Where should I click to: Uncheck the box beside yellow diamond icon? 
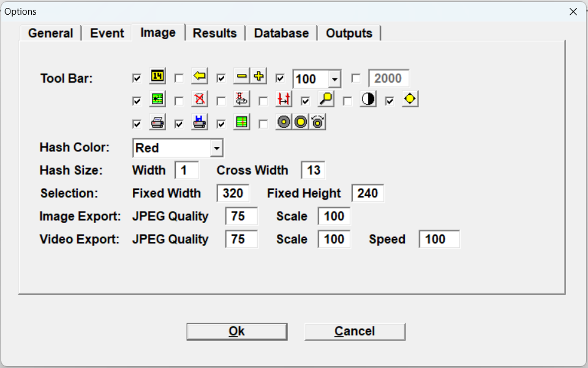390,101
